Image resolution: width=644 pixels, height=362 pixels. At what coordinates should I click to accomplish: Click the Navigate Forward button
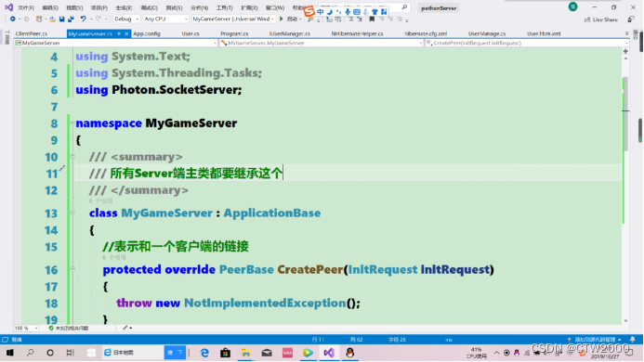pos(26,19)
